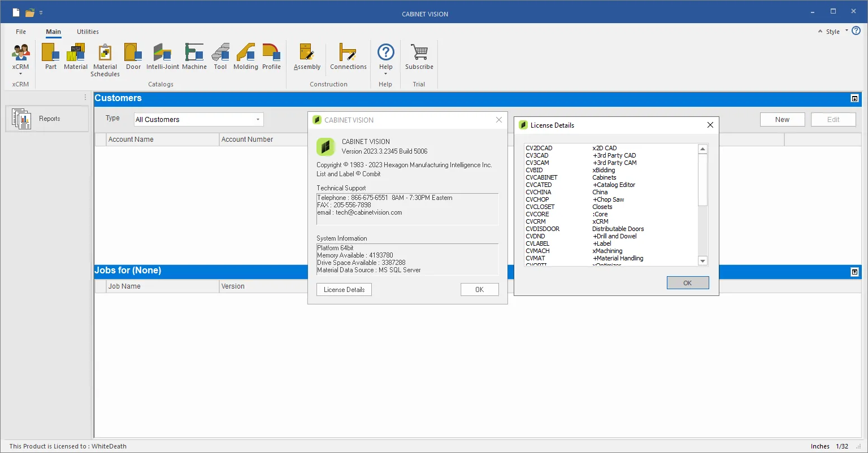
Task: Open the Tool catalog
Action: [220, 57]
